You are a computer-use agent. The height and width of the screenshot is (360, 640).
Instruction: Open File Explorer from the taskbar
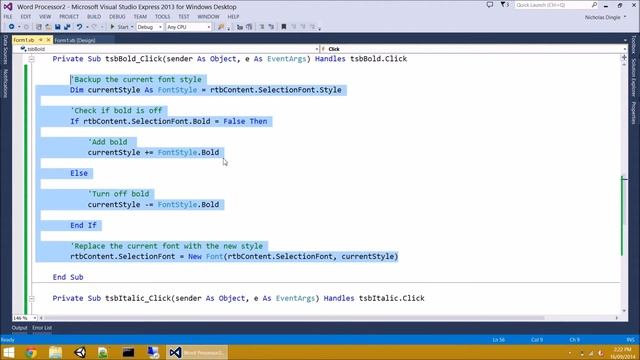click(x=56, y=352)
